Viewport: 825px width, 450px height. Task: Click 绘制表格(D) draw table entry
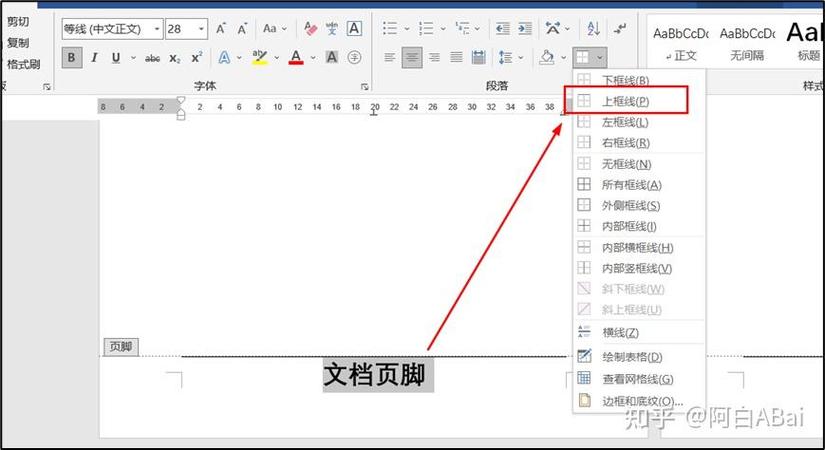[x=638, y=357]
